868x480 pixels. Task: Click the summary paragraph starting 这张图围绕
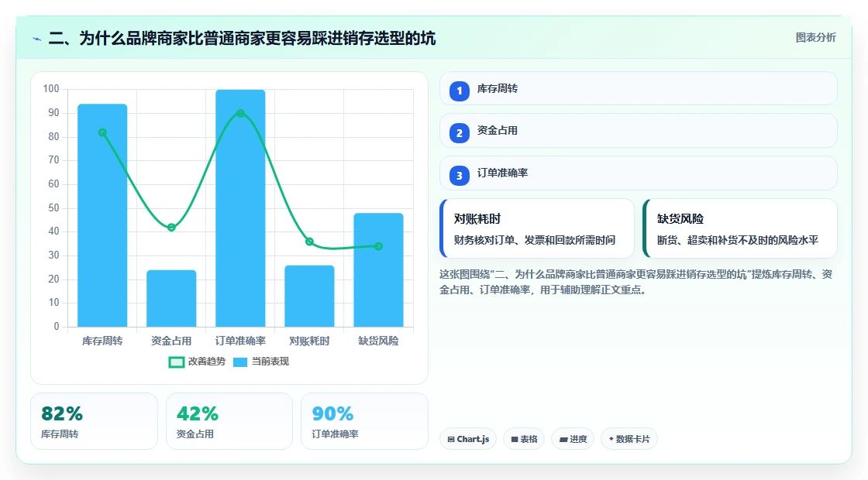click(x=636, y=282)
